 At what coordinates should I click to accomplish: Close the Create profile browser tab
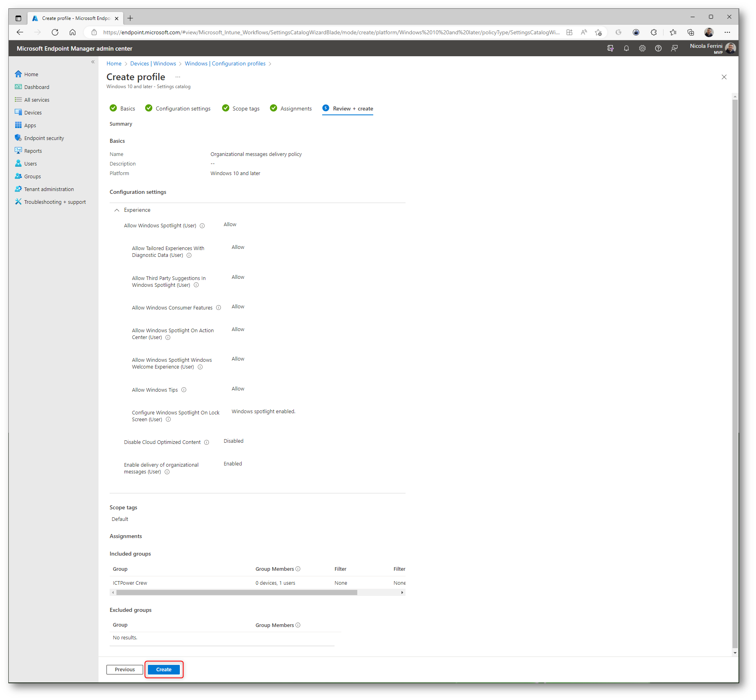point(116,18)
